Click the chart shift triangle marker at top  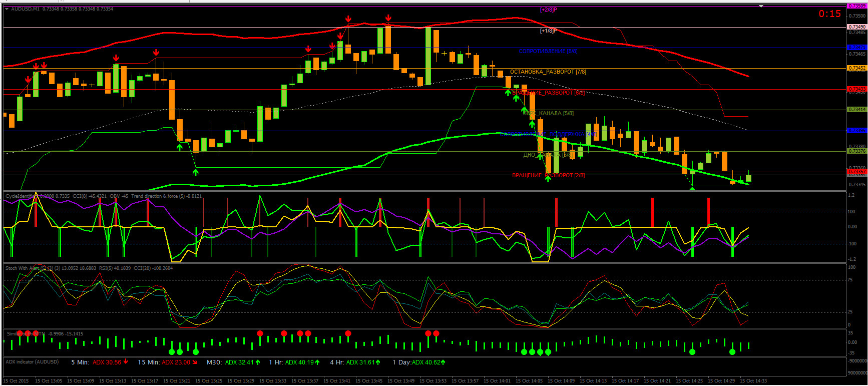tap(761, 6)
